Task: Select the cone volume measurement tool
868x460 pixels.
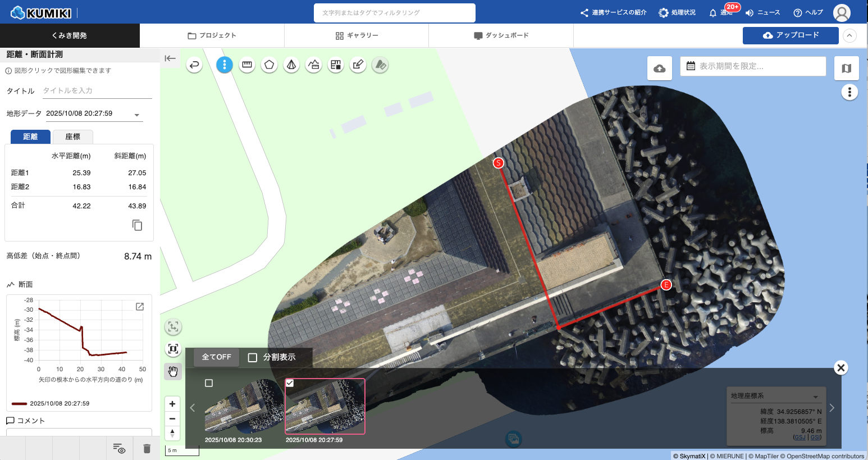Action: (291, 65)
